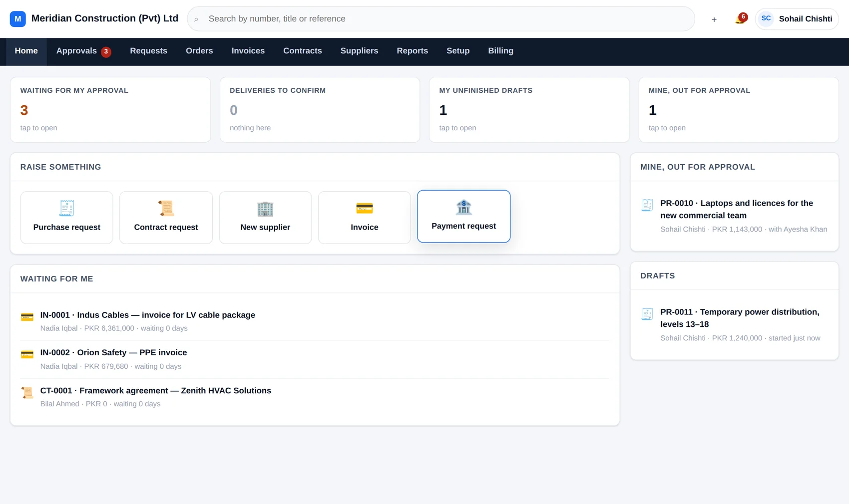This screenshot has width=849, height=504.
Task: Go to the Home tab
Action: pos(26,51)
